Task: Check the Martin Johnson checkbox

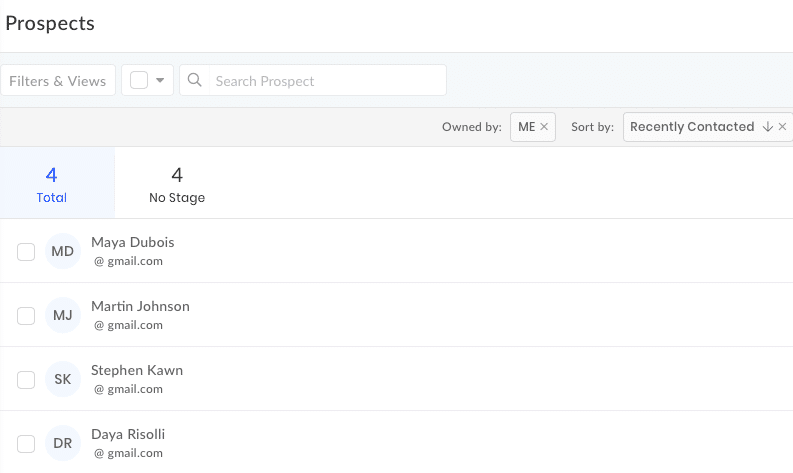Action: point(26,316)
